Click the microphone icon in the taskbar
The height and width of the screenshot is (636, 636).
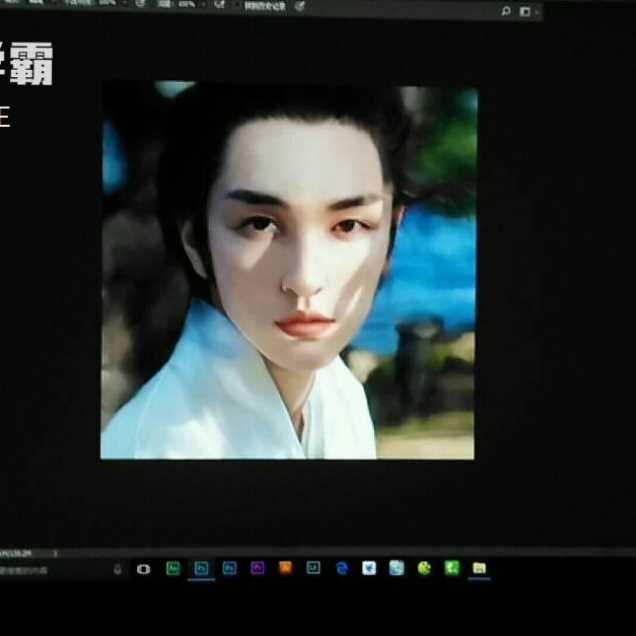pyautogui.click(x=118, y=570)
